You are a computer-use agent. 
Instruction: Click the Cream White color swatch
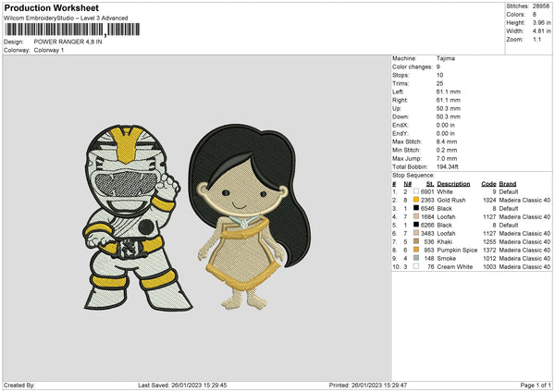(416, 266)
